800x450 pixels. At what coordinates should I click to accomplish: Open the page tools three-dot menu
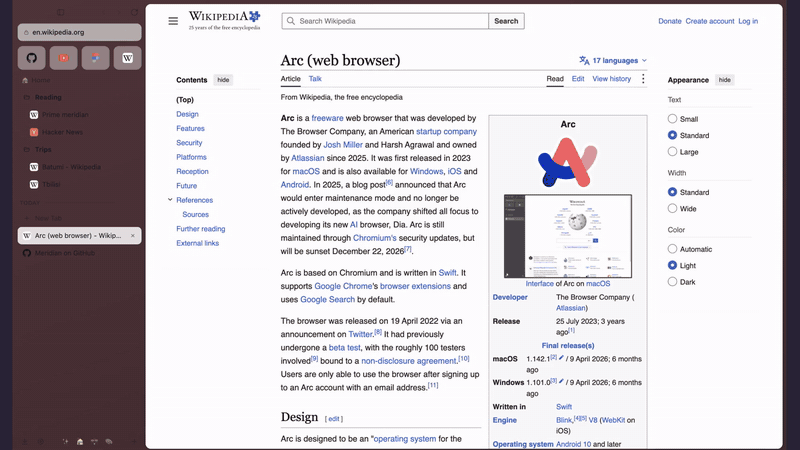(643, 79)
